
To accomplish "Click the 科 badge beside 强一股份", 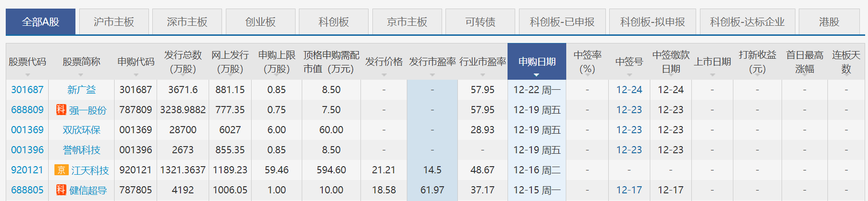I will pyautogui.click(x=61, y=110).
